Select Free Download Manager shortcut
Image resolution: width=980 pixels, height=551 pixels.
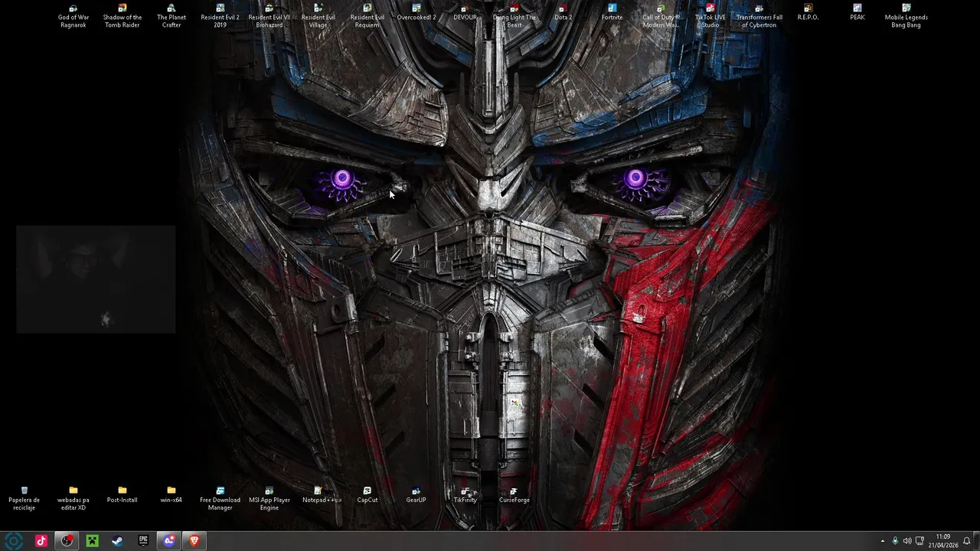(220, 498)
